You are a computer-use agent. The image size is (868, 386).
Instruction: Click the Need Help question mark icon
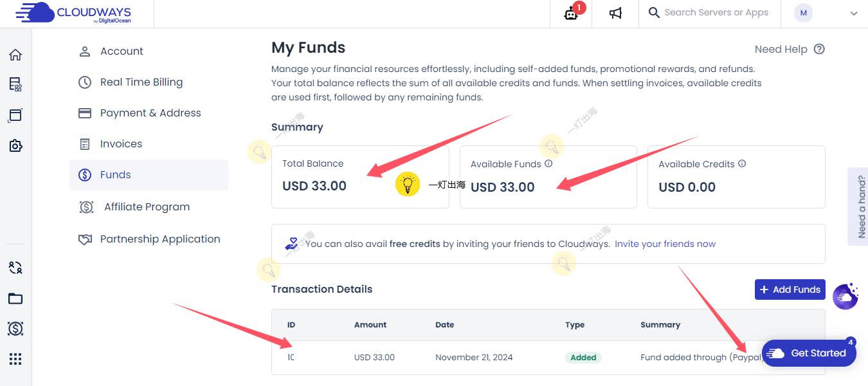click(819, 50)
